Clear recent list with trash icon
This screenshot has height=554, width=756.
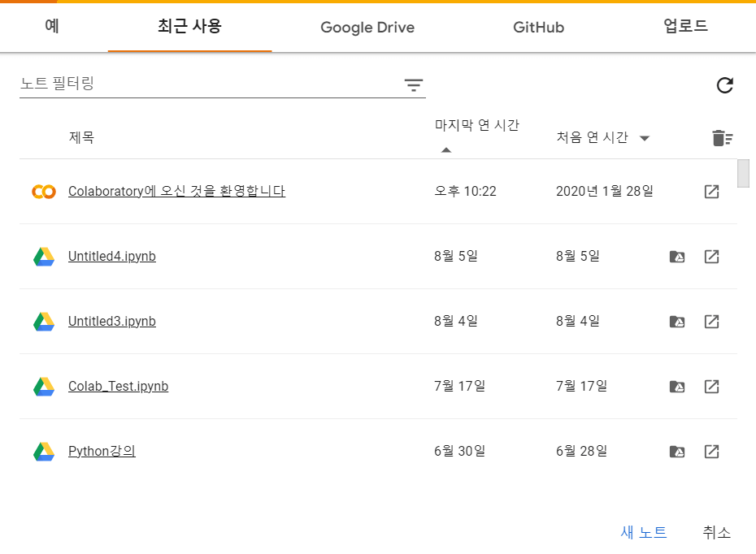tap(722, 138)
